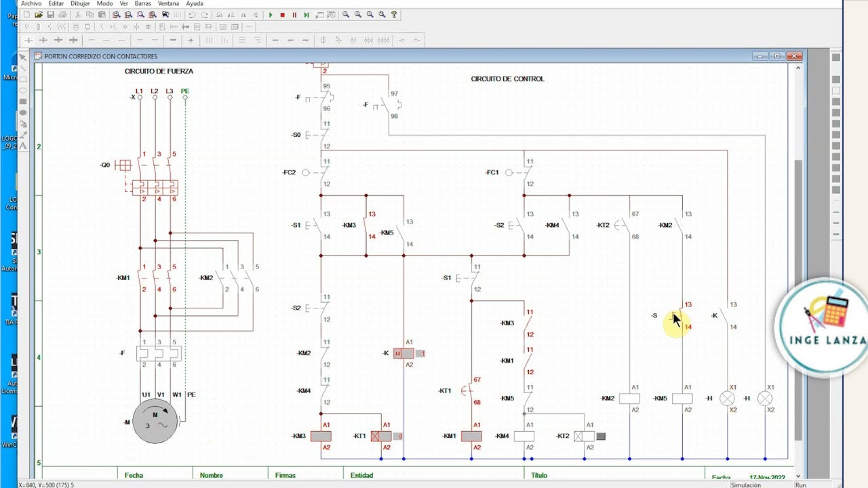This screenshot has height=488, width=868.
Task: Click the KM3 contactor coil symbol
Action: click(321, 436)
